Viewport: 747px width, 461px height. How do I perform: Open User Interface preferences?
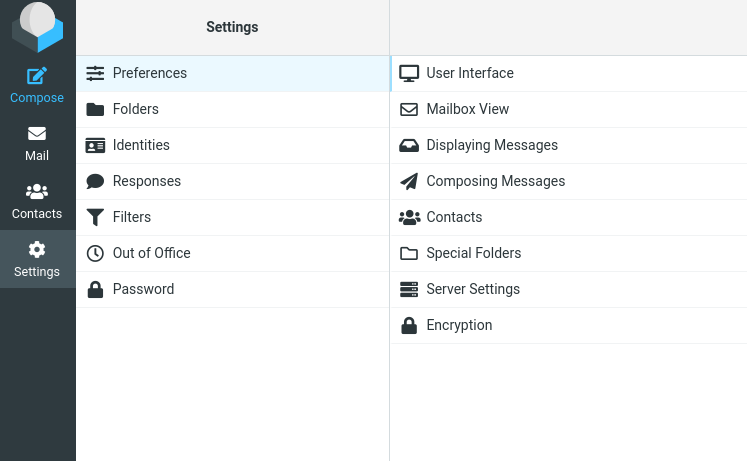coord(469,73)
